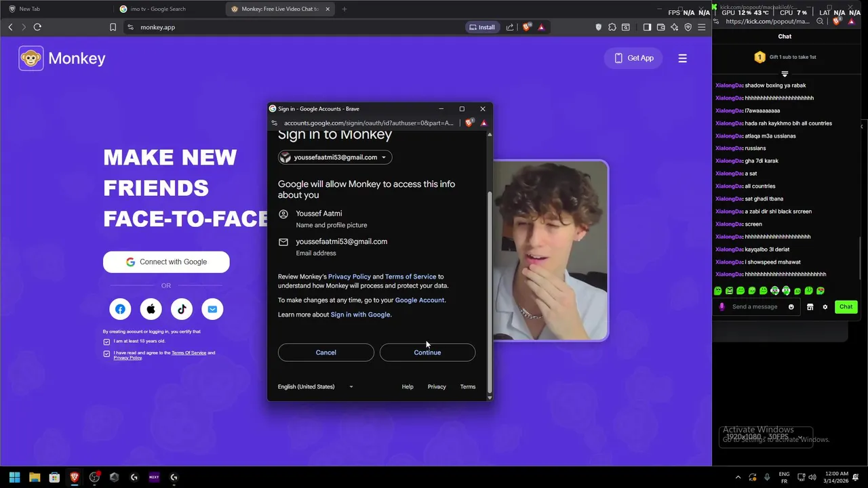Reload the monkey.app page

tap(37, 27)
